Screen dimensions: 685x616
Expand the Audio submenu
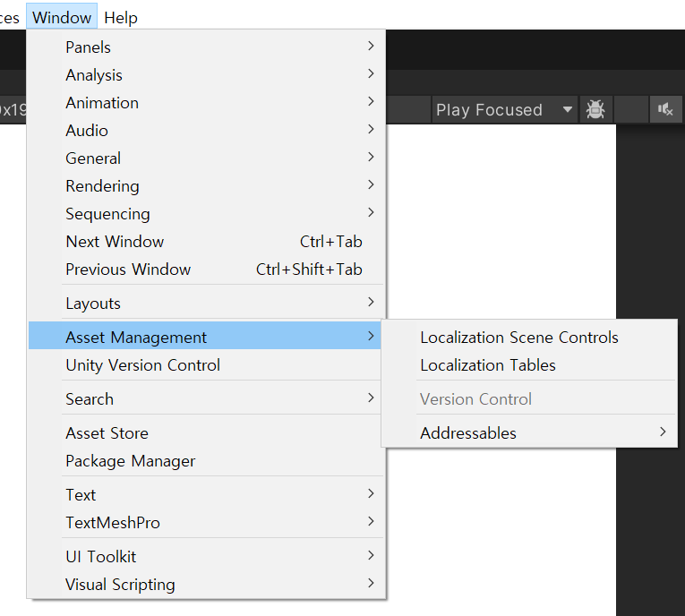point(206,130)
